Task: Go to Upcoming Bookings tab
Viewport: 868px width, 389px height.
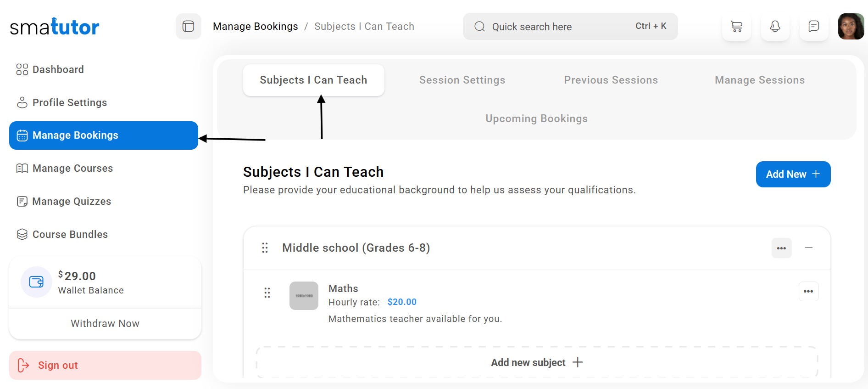Action: coord(536,118)
